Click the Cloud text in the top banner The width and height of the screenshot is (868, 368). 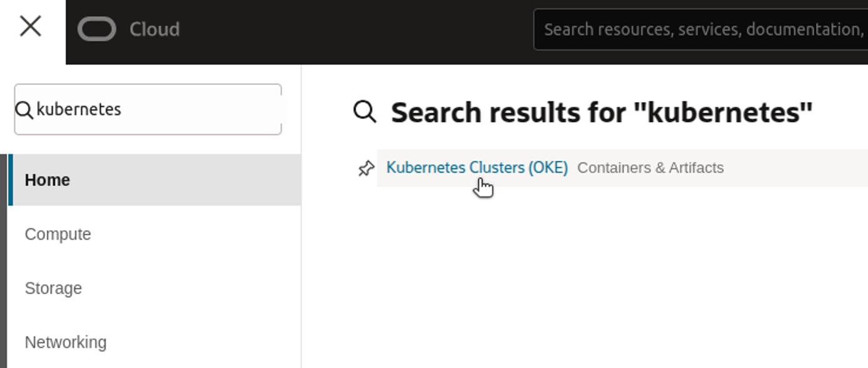(153, 28)
